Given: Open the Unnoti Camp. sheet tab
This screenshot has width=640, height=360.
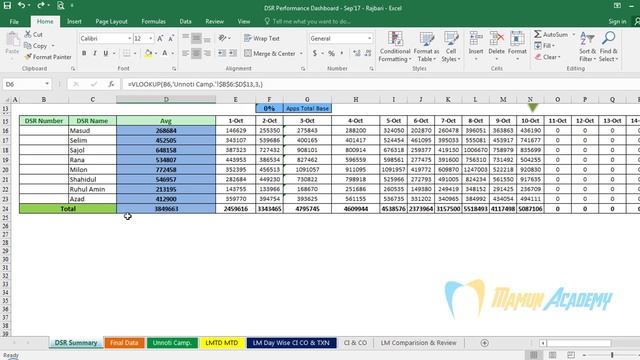Looking at the screenshot, I should pos(172,343).
